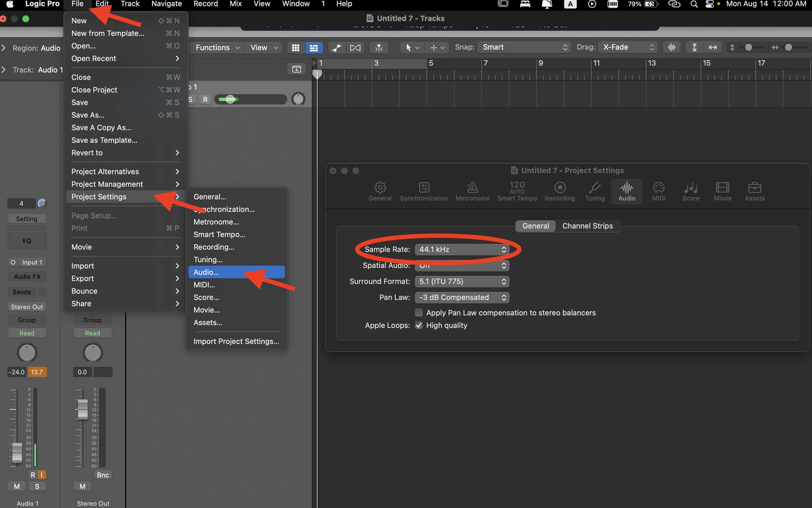Open the Navigate menu in menu bar
Image resolution: width=812 pixels, height=508 pixels.
click(166, 4)
